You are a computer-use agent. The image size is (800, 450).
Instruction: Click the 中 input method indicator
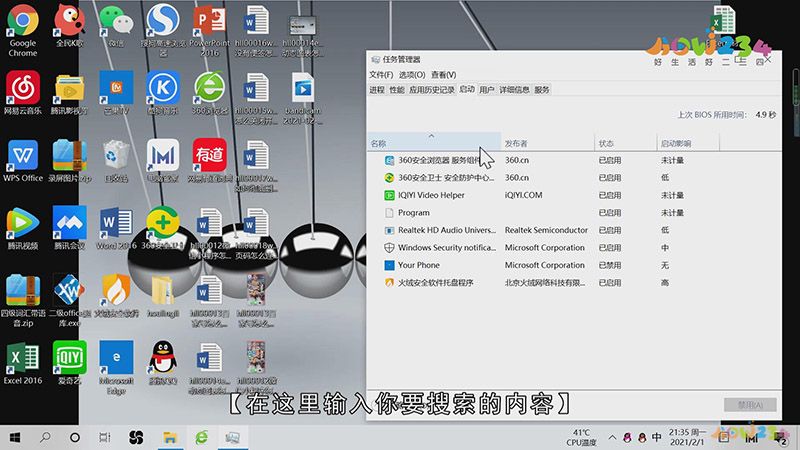pos(657,437)
